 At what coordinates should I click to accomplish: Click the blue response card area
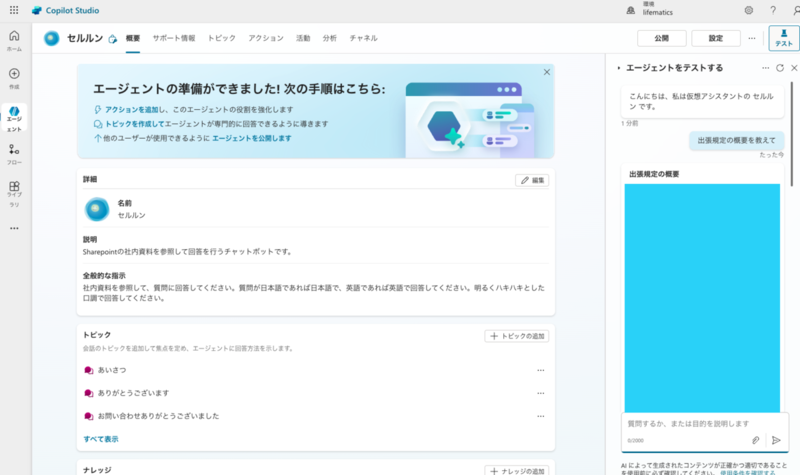[x=702, y=298]
